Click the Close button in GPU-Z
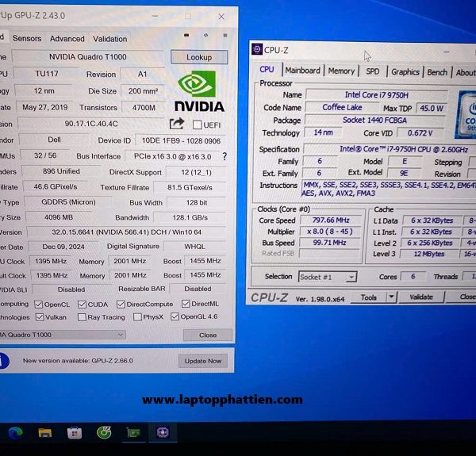The image size is (476, 456). point(208,335)
